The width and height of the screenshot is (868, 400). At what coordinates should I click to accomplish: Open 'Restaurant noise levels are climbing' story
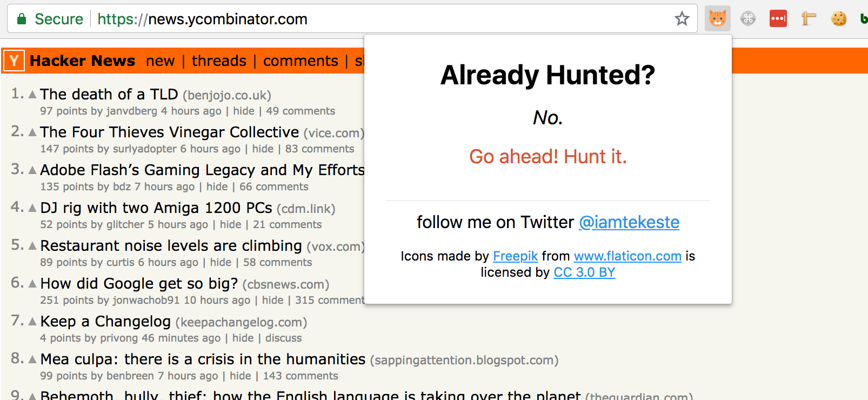click(x=171, y=245)
